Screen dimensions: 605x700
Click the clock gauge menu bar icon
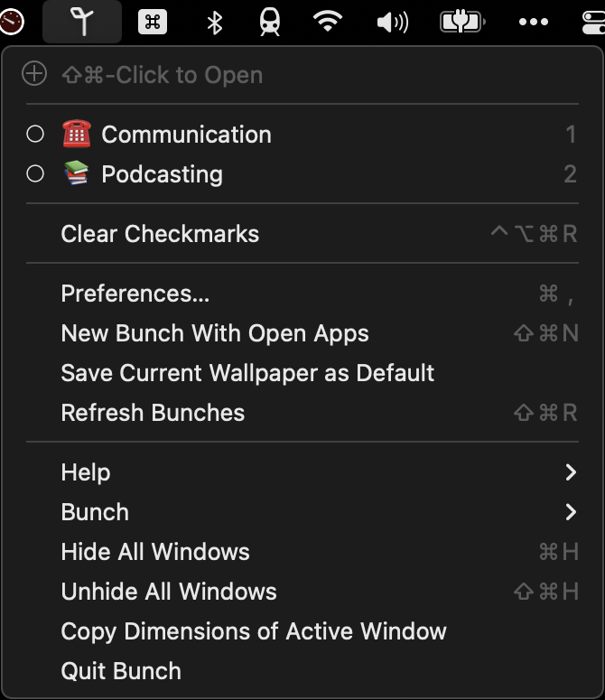(x=12, y=22)
